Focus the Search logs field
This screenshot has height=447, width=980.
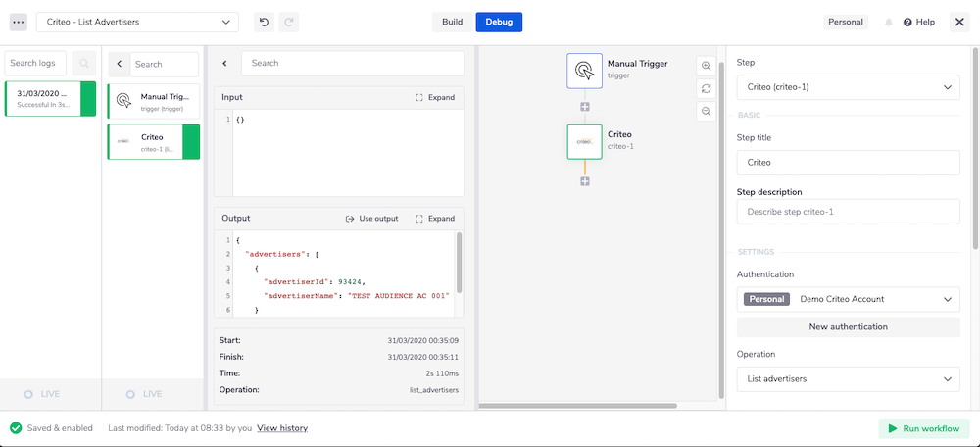point(35,63)
